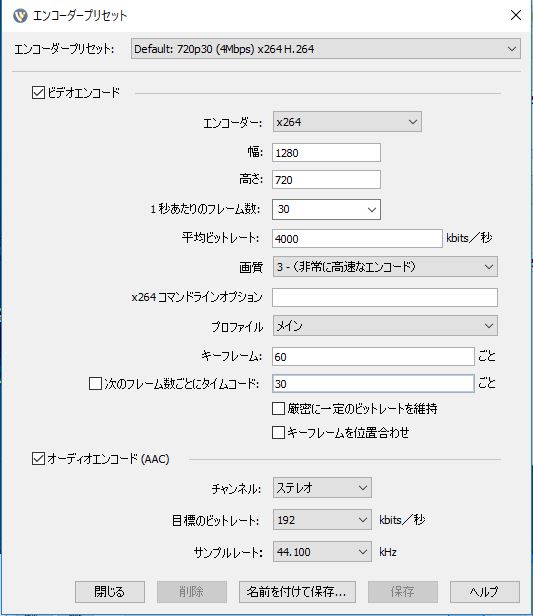Screen dimensions: 533x616
Task: Enable キーフレームを位置合わせ checkbox
Action: pos(278,433)
